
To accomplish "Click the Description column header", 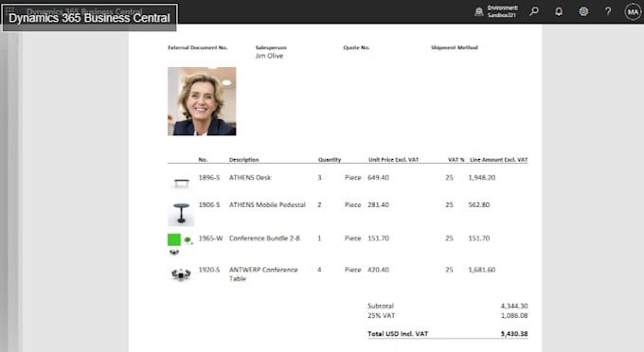I will 243,160.
